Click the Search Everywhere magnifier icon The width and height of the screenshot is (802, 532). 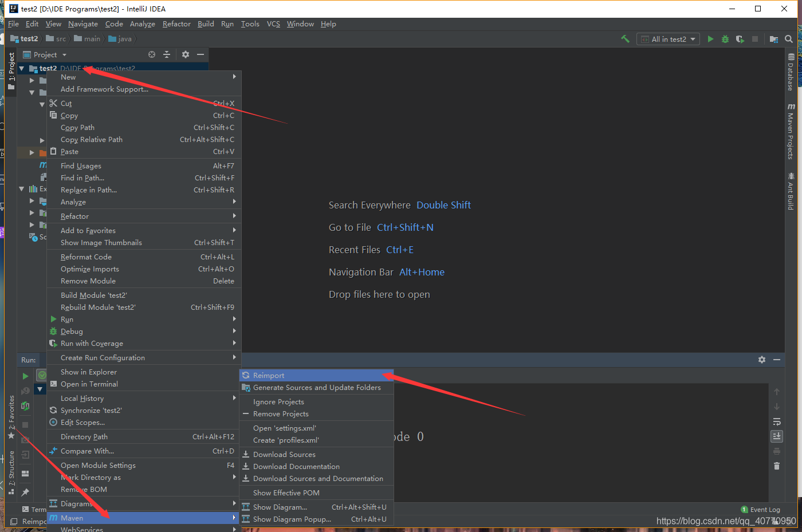click(x=789, y=39)
